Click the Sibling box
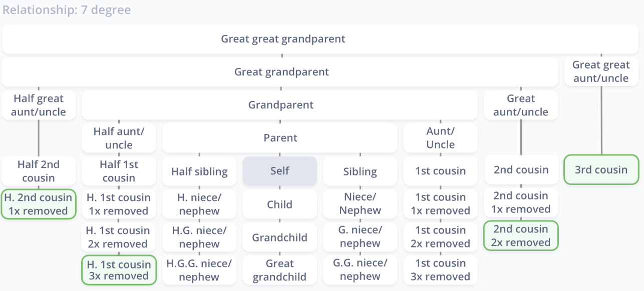 (360, 171)
